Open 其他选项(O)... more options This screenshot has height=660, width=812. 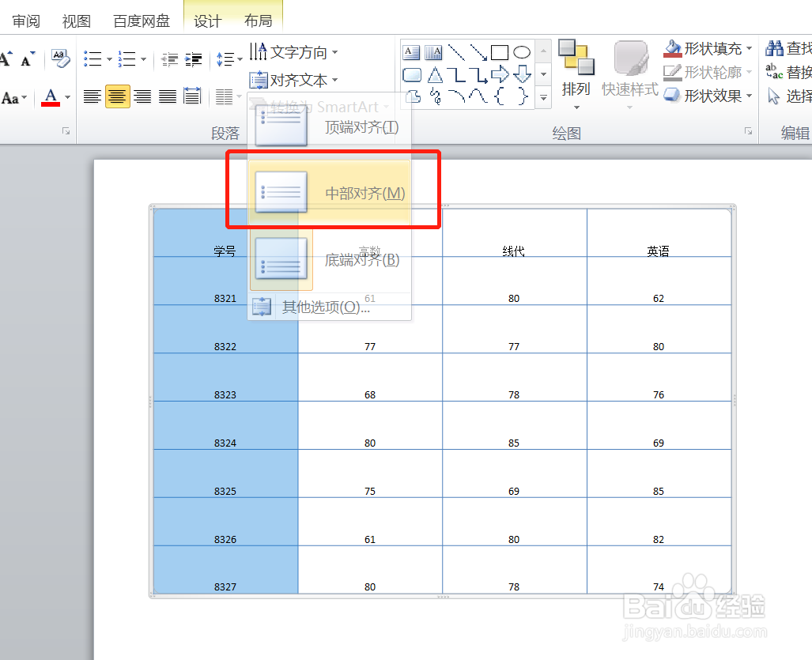click(330, 307)
